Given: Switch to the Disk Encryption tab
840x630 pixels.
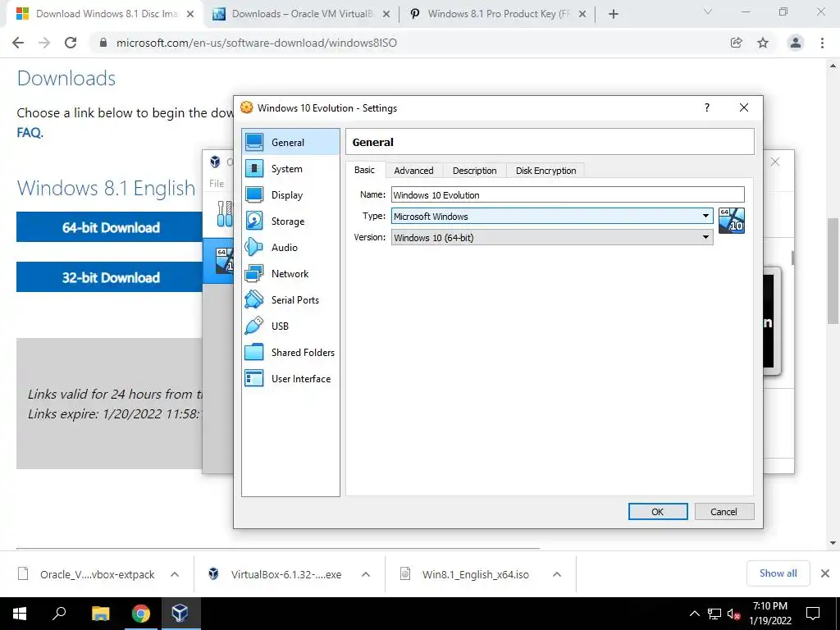Looking at the screenshot, I should (546, 171).
